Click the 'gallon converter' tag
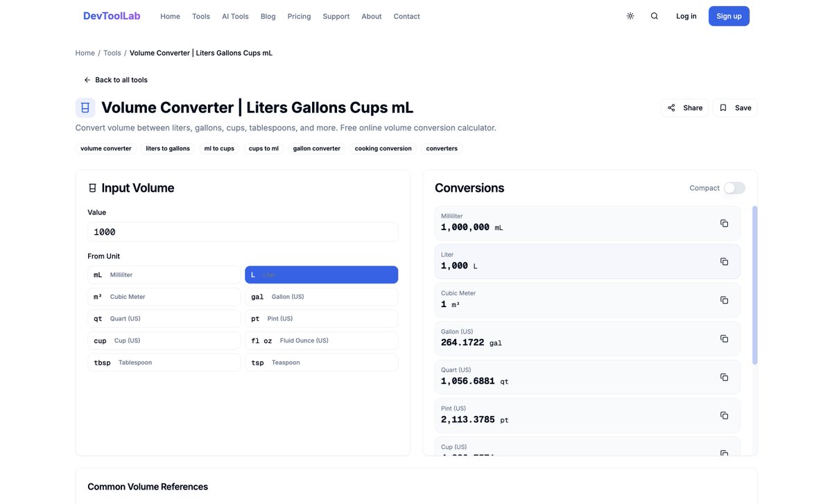 click(317, 148)
